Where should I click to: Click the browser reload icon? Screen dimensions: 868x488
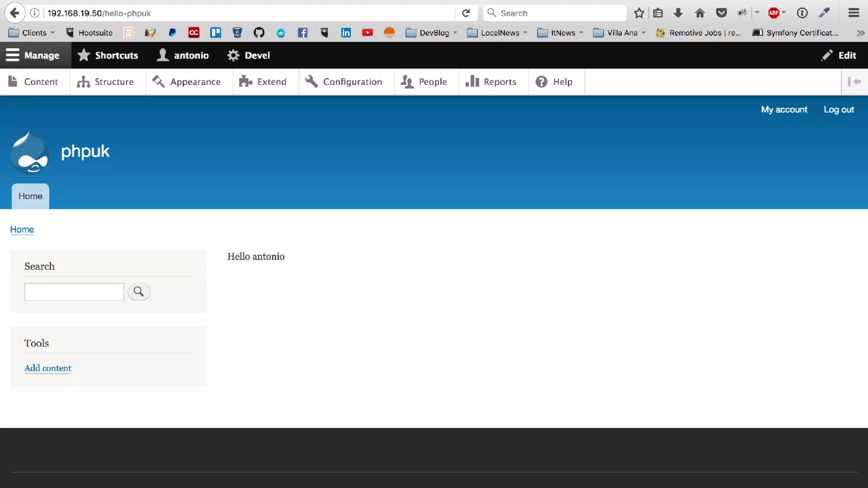click(466, 13)
